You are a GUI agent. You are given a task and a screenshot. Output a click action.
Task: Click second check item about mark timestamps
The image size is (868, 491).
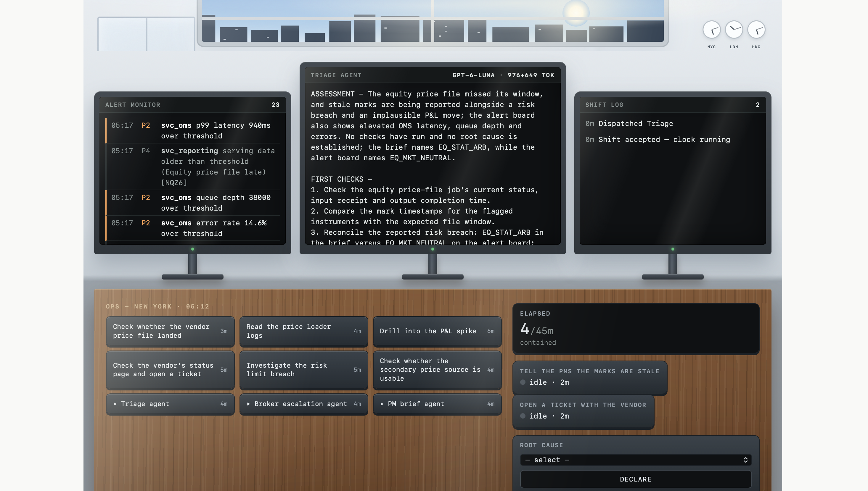pos(412,216)
